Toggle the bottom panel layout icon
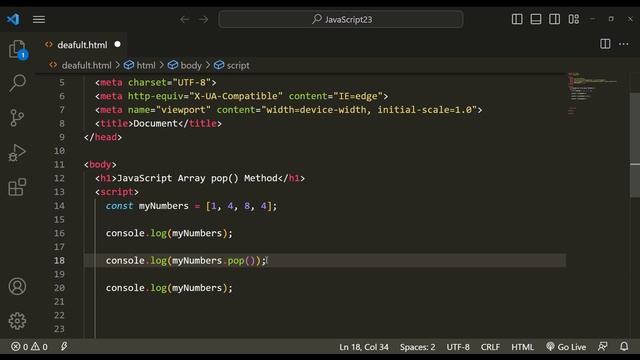 [x=536, y=19]
